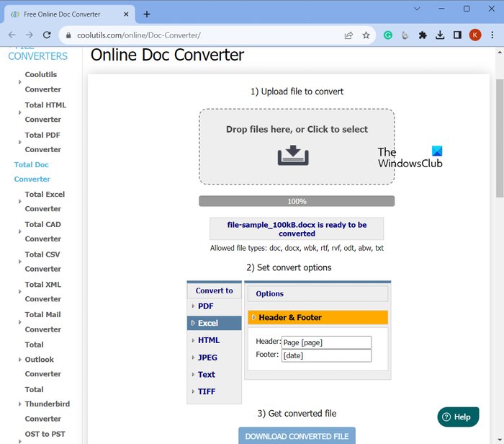Click the address bar URL

pos(139,35)
